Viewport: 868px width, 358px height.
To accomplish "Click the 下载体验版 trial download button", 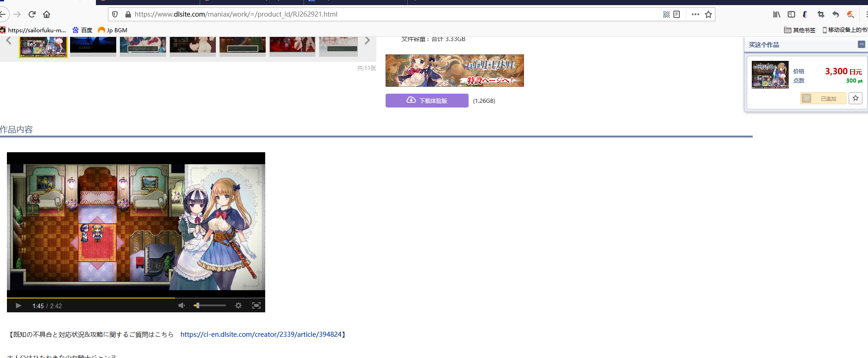I will [x=427, y=101].
